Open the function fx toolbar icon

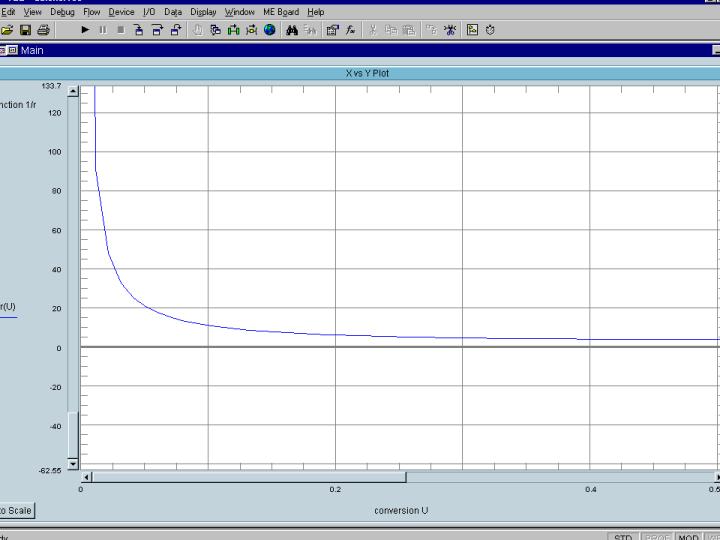[351, 30]
